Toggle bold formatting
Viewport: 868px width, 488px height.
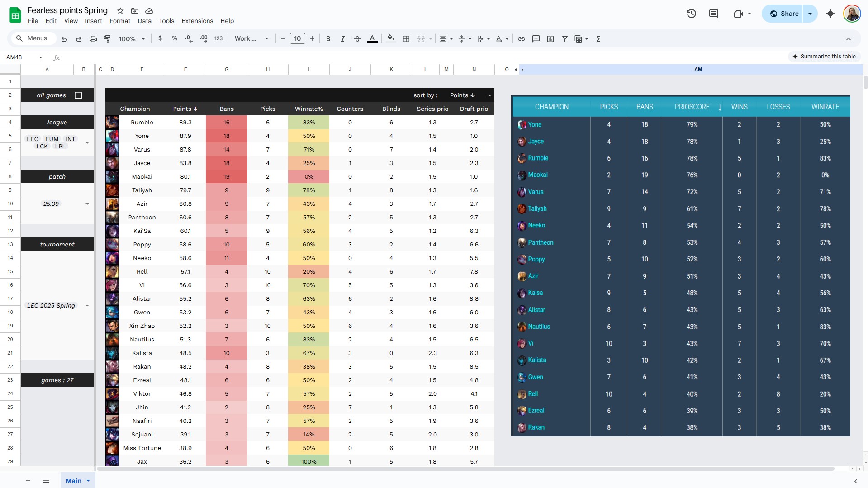[328, 39]
